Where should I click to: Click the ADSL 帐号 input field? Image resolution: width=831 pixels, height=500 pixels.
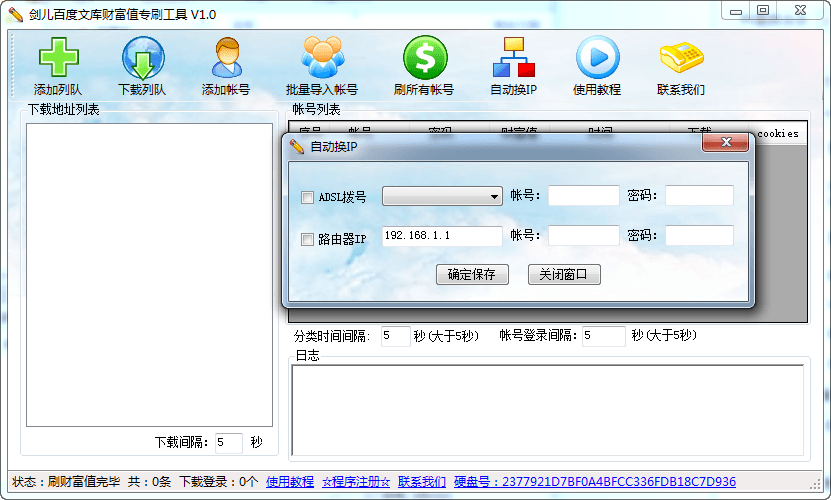pos(584,195)
